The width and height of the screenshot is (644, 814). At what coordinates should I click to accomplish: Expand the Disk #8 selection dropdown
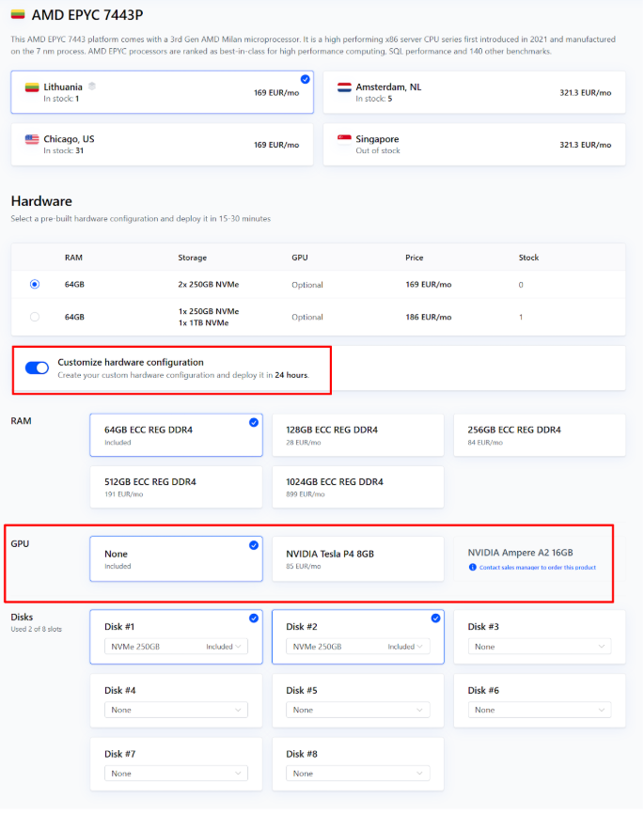(357, 774)
